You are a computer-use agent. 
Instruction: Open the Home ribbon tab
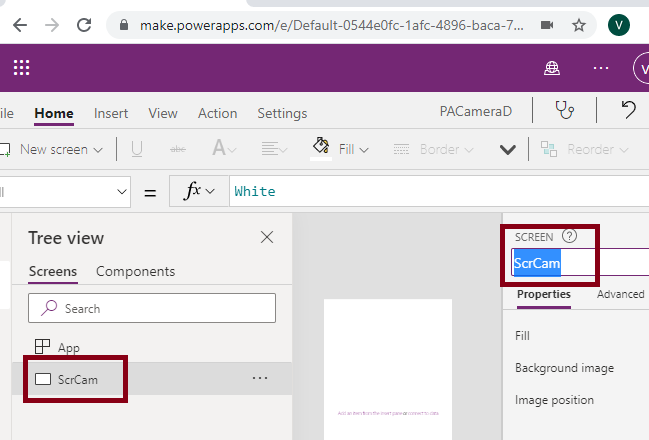tap(54, 113)
